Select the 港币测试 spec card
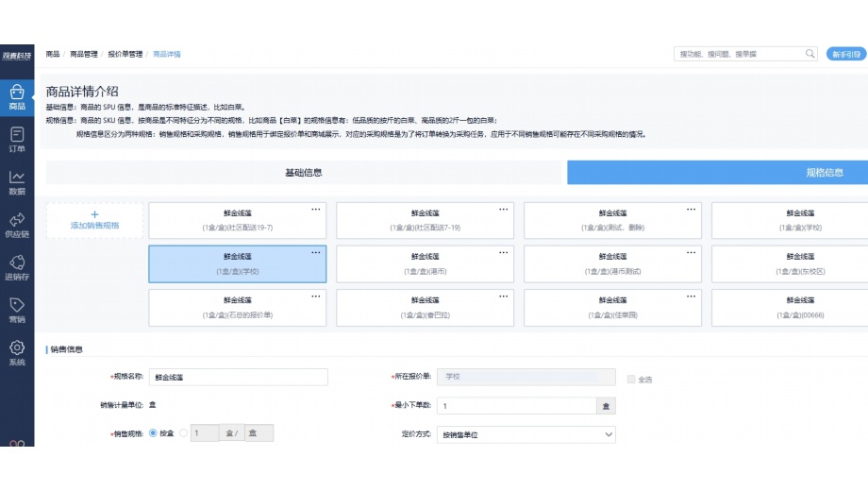 [x=613, y=263]
